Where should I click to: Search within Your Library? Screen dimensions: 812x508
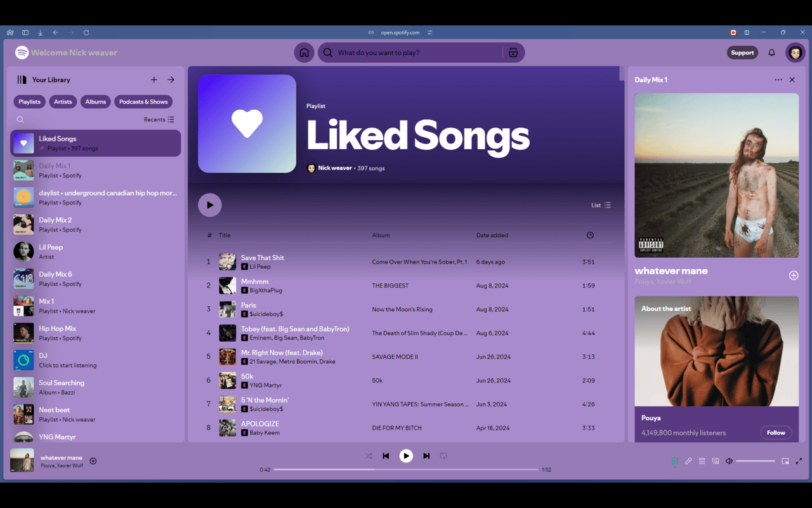pyautogui.click(x=20, y=119)
